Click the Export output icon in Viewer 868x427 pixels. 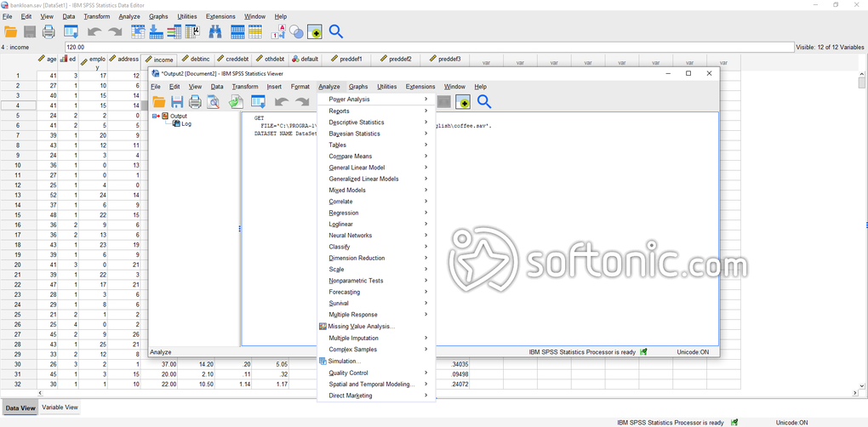point(236,101)
